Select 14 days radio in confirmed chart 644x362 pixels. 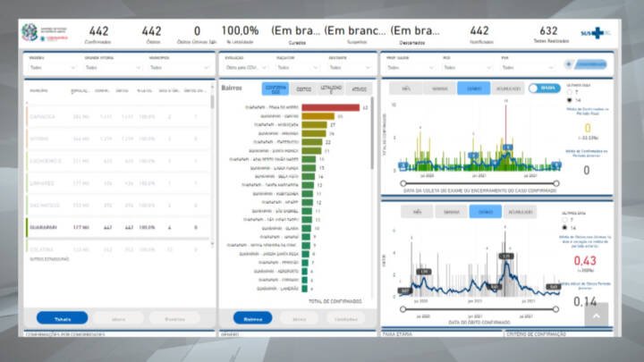tap(569, 100)
